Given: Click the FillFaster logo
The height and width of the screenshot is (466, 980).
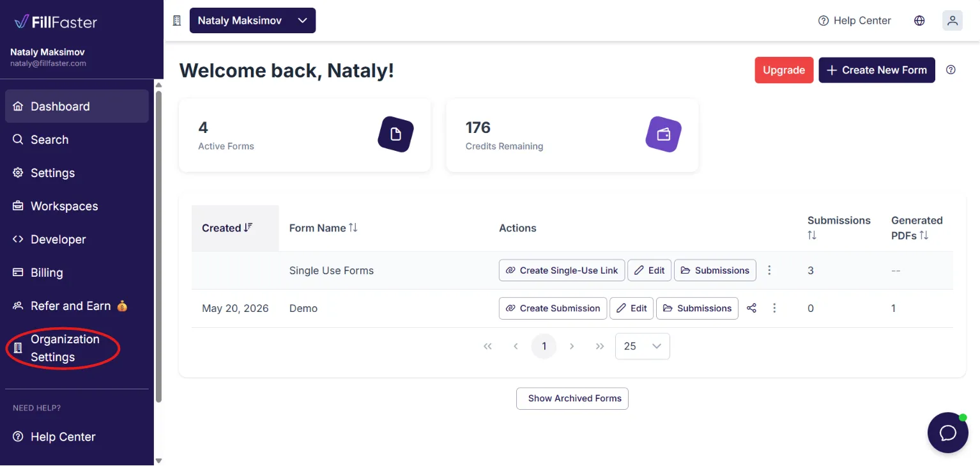Looking at the screenshot, I should coord(56,22).
